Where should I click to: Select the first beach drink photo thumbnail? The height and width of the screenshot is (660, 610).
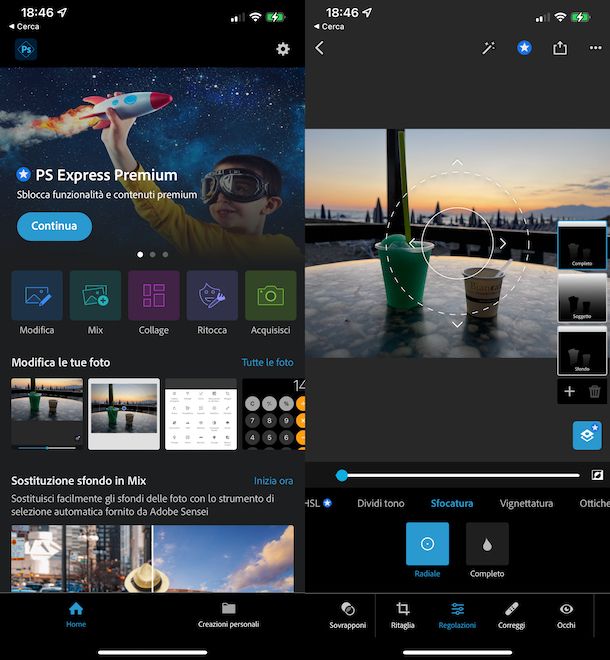pos(47,414)
